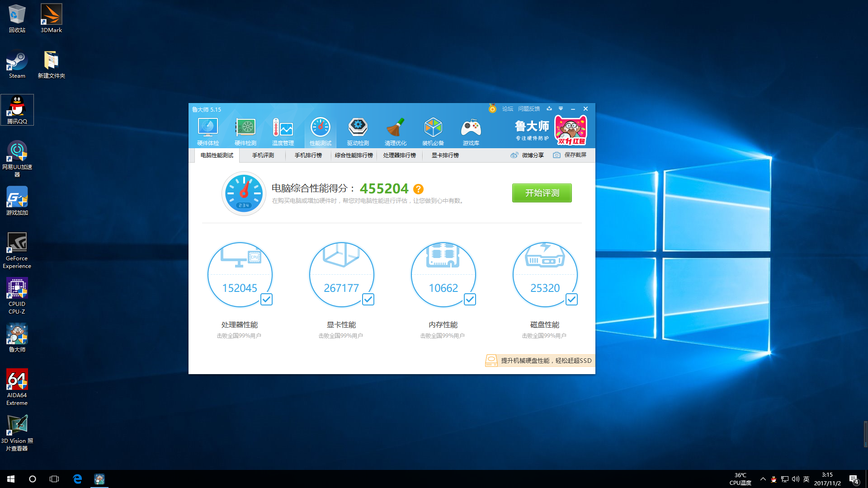
Task: Open the 装机必备 essential apps cube icon
Action: click(x=433, y=131)
